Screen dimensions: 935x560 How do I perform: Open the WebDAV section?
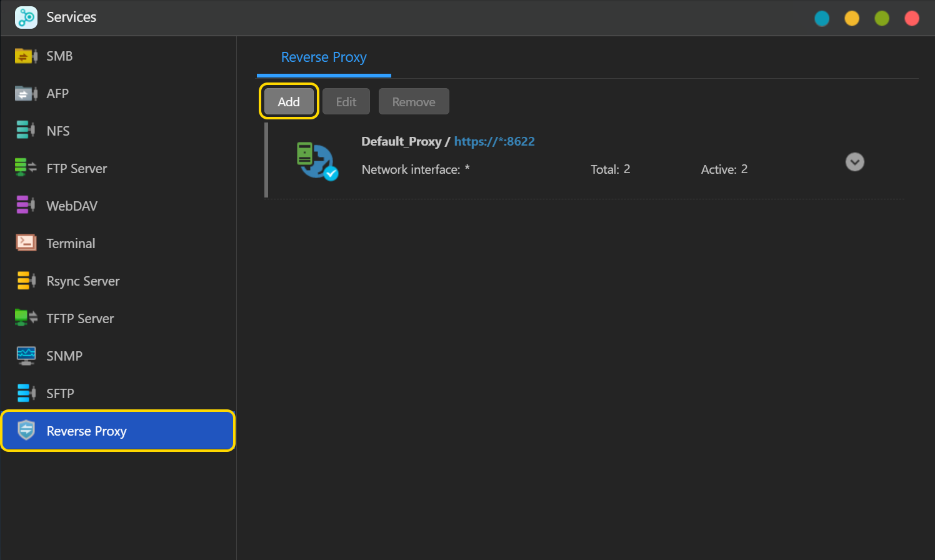pyautogui.click(x=118, y=206)
